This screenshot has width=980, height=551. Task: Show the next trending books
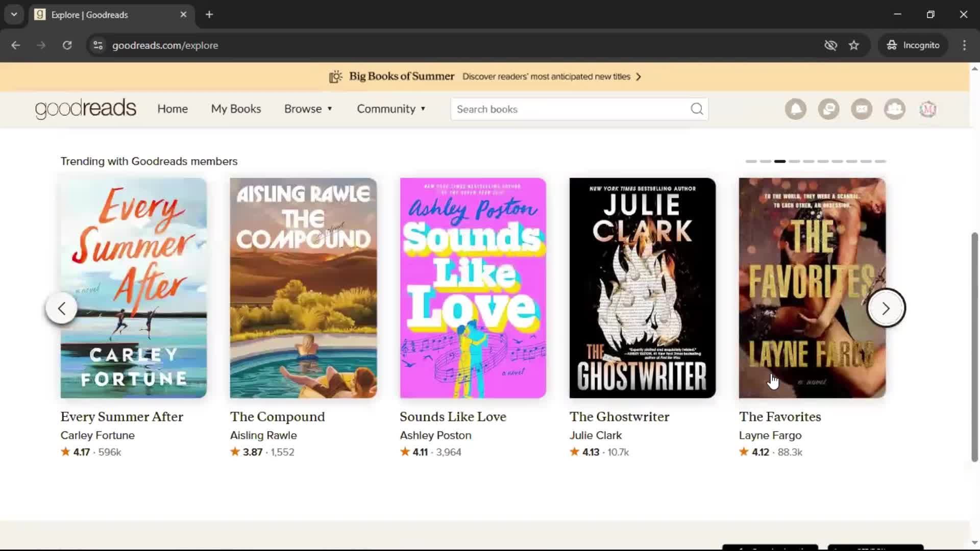[886, 308]
